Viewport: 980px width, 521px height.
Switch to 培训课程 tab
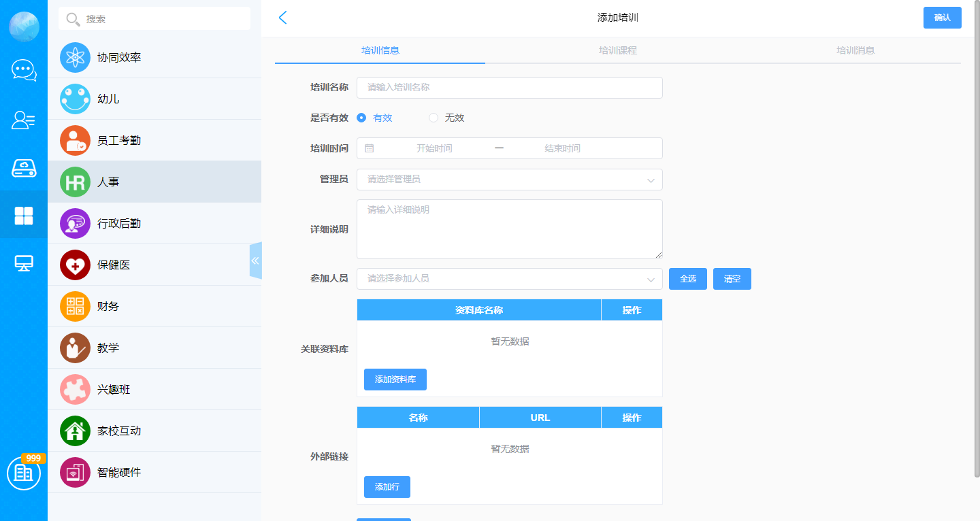[x=618, y=50]
